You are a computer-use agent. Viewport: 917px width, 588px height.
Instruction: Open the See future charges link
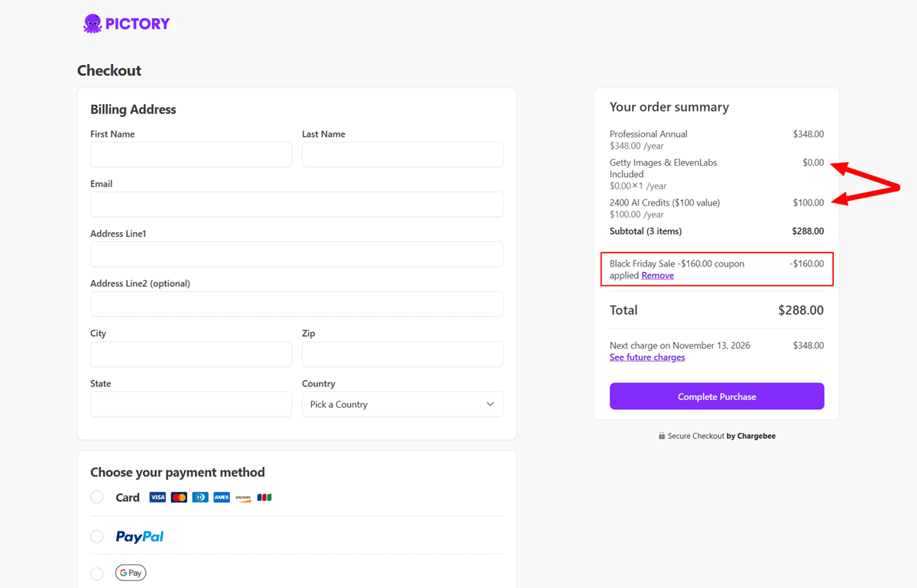tap(646, 357)
